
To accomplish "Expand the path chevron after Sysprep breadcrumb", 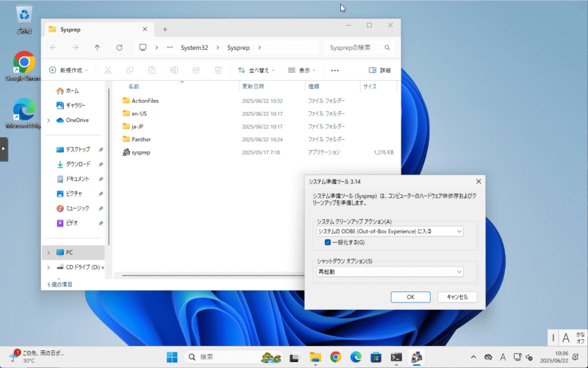I will pyautogui.click(x=259, y=48).
